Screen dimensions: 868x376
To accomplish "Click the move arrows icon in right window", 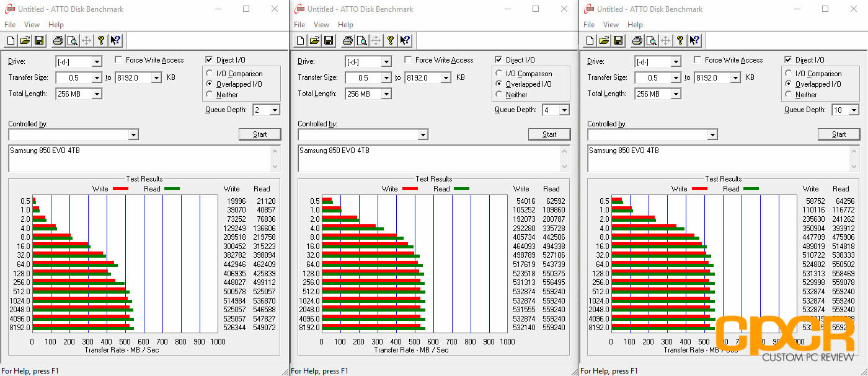I will tap(665, 41).
